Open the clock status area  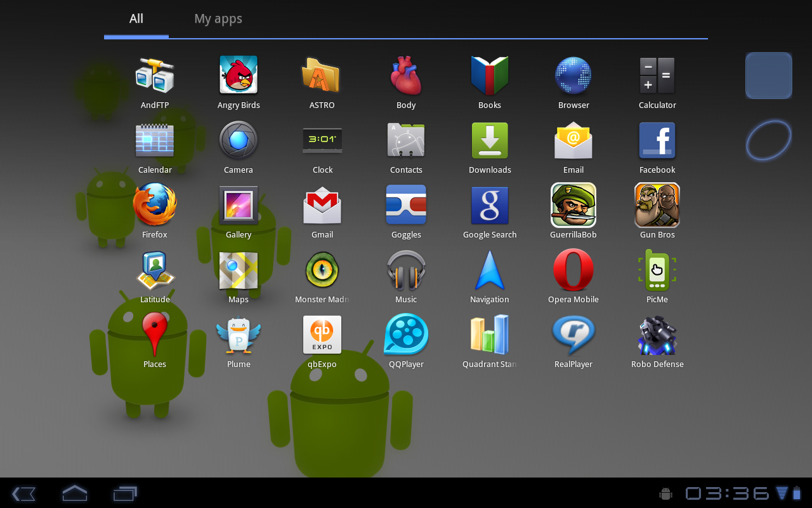[x=728, y=493]
